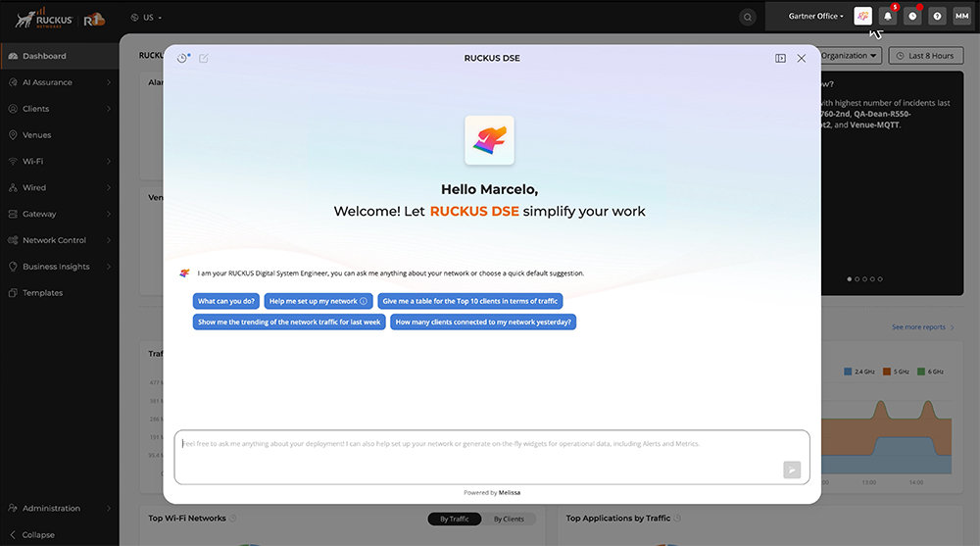Select Top 10 clients table suggestion
This screenshot has width=980, height=546.
(x=470, y=301)
